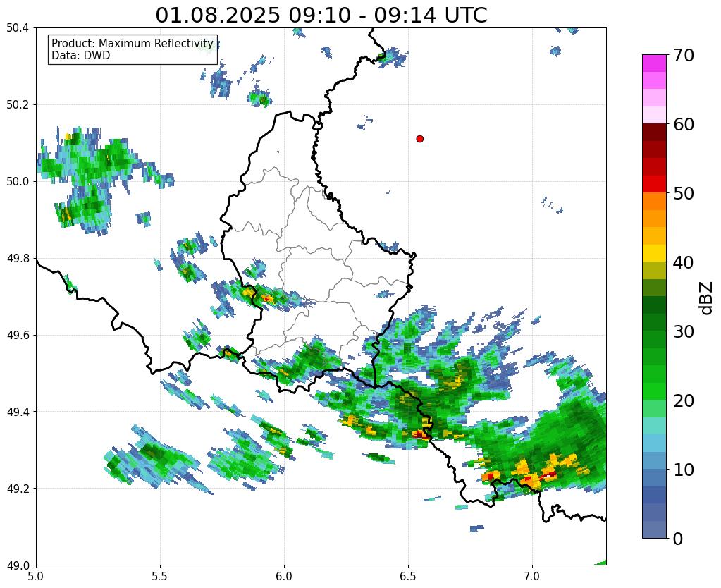Click the 6.5 longitude tick label
The height and width of the screenshot is (588, 721).
[408, 576]
